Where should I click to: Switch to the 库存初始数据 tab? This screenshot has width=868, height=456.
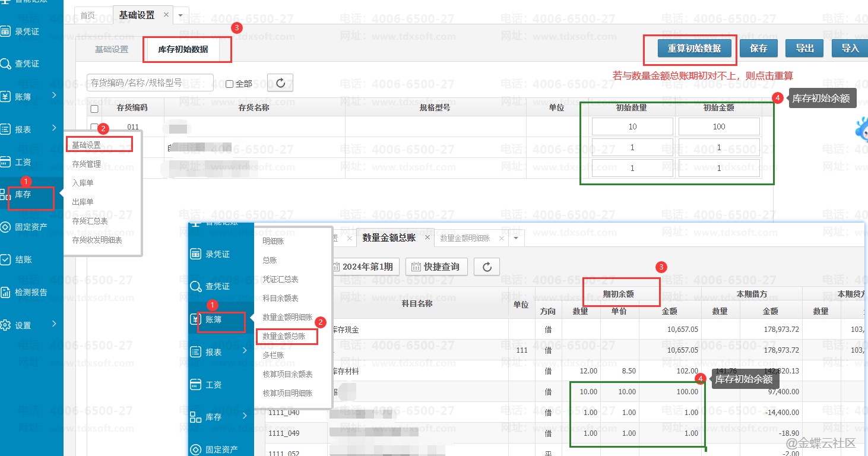coord(183,49)
